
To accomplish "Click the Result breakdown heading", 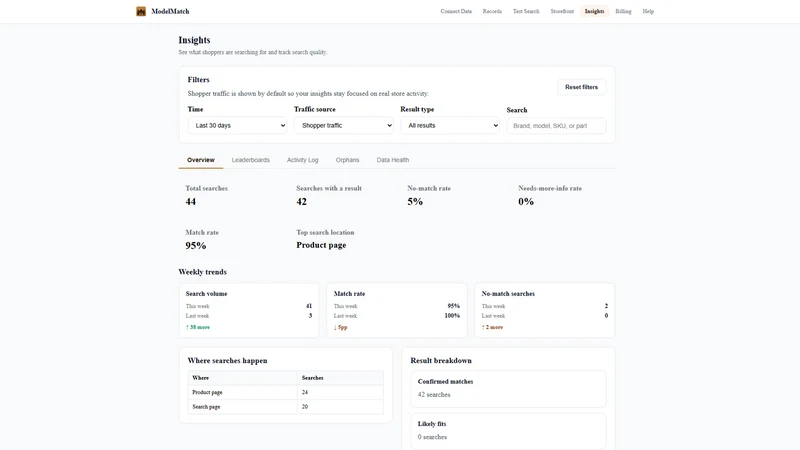I will point(441,361).
